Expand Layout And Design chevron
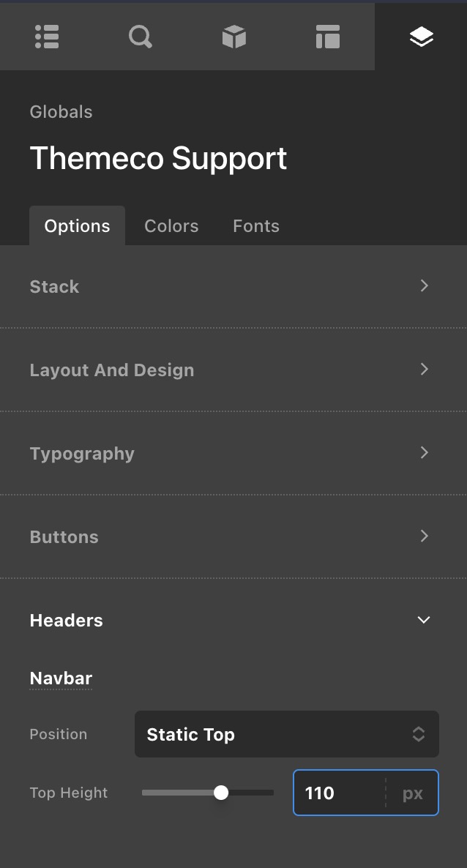The width and height of the screenshot is (467, 868). [x=424, y=369]
